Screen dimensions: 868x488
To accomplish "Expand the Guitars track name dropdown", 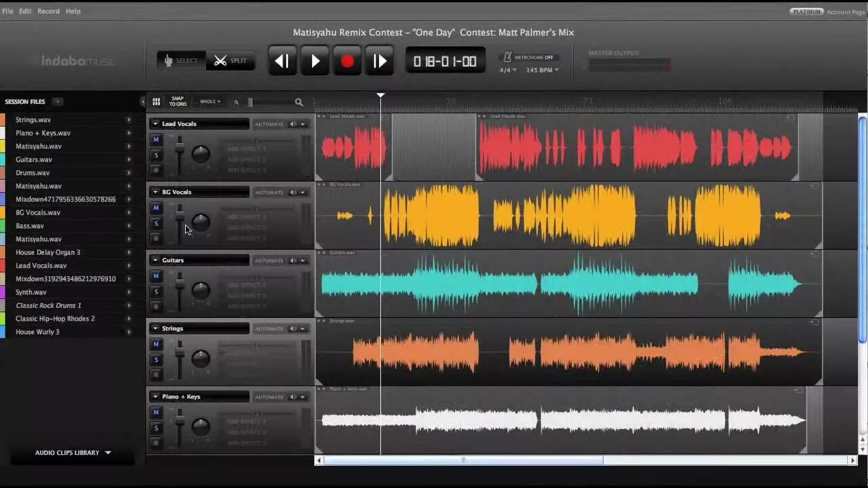I will [x=155, y=260].
